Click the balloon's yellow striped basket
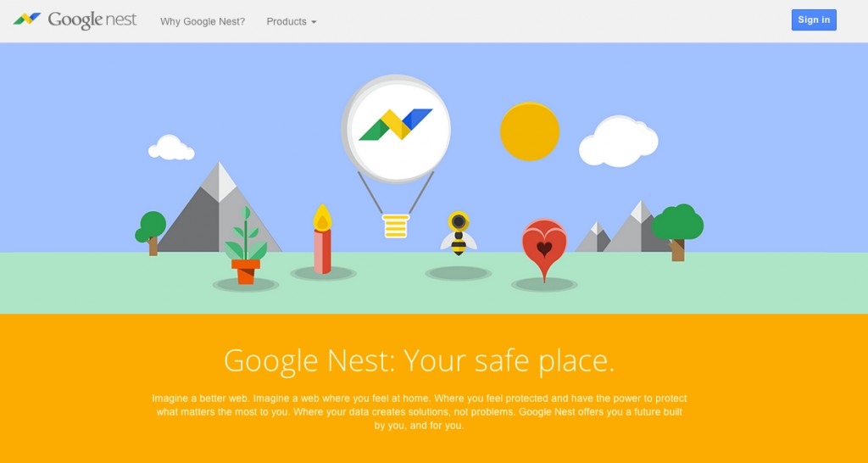The image size is (868, 463). [x=396, y=226]
